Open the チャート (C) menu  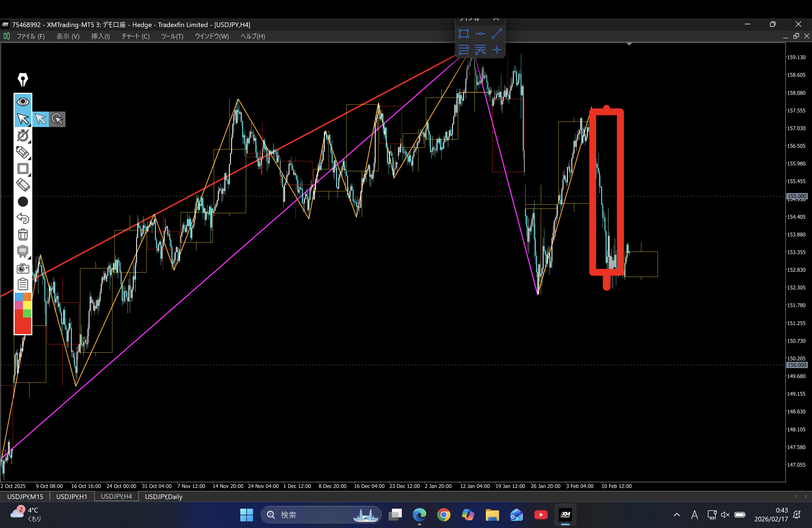point(135,36)
